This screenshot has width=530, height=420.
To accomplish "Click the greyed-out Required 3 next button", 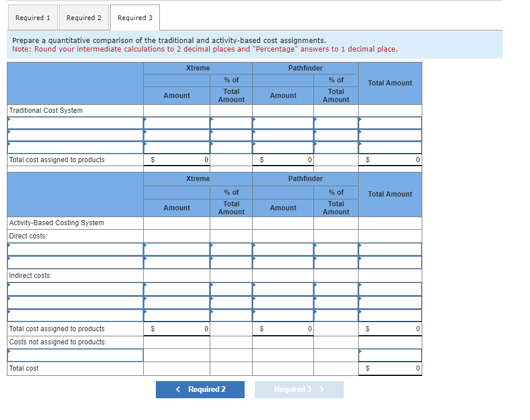I will pyautogui.click(x=299, y=389).
